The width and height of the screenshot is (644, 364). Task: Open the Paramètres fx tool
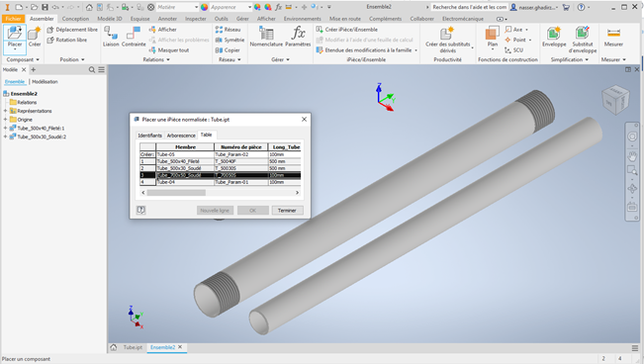point(298,37)
